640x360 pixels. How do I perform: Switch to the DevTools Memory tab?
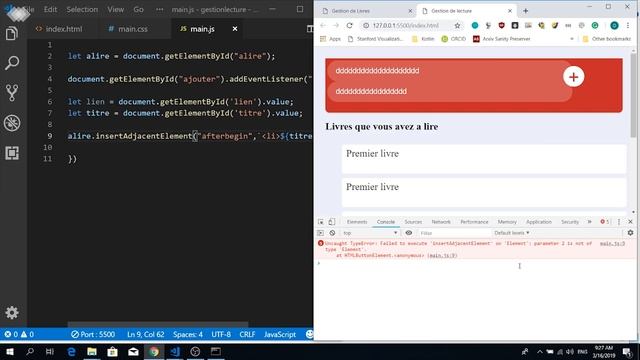507,222
